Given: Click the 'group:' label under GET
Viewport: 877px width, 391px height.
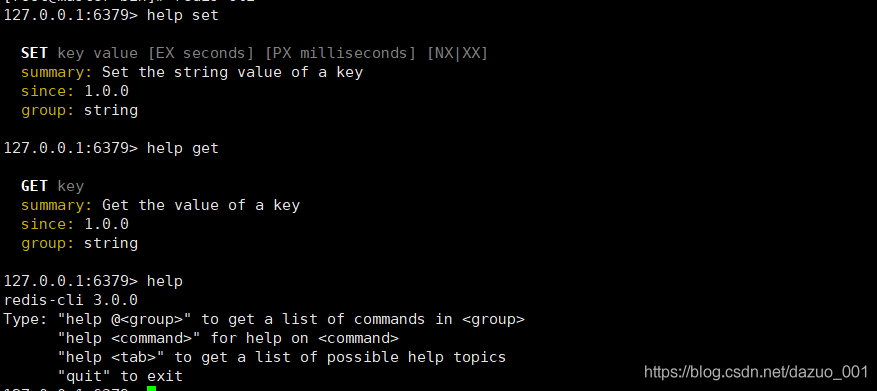Looking at the screenshot, I should (48, 243).
